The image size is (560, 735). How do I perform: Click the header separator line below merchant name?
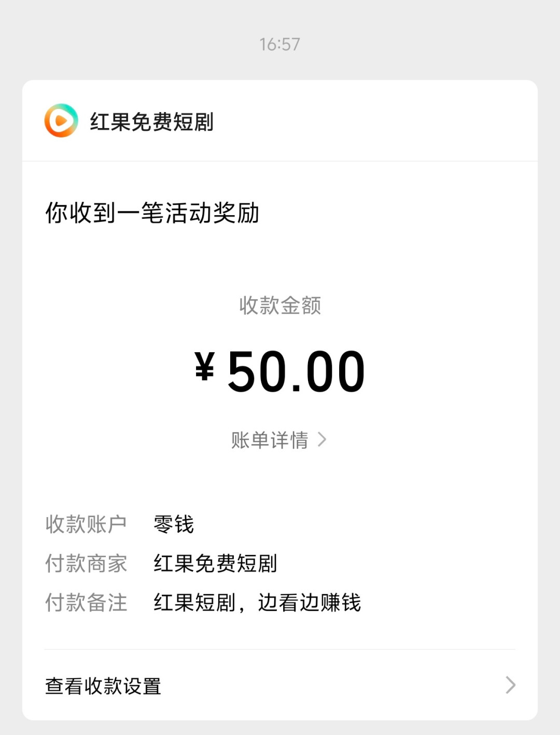[x=280, y=161]
